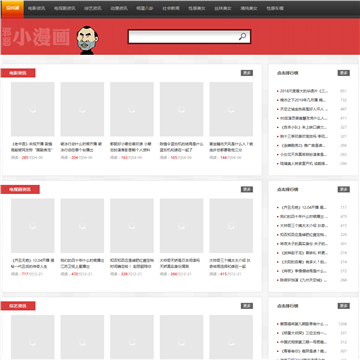Image resolution: width=360 pixels, height=360 pixels.
Task: Open the sidebar ranking entry with 717 clicks
Action: tap(304, 207)
